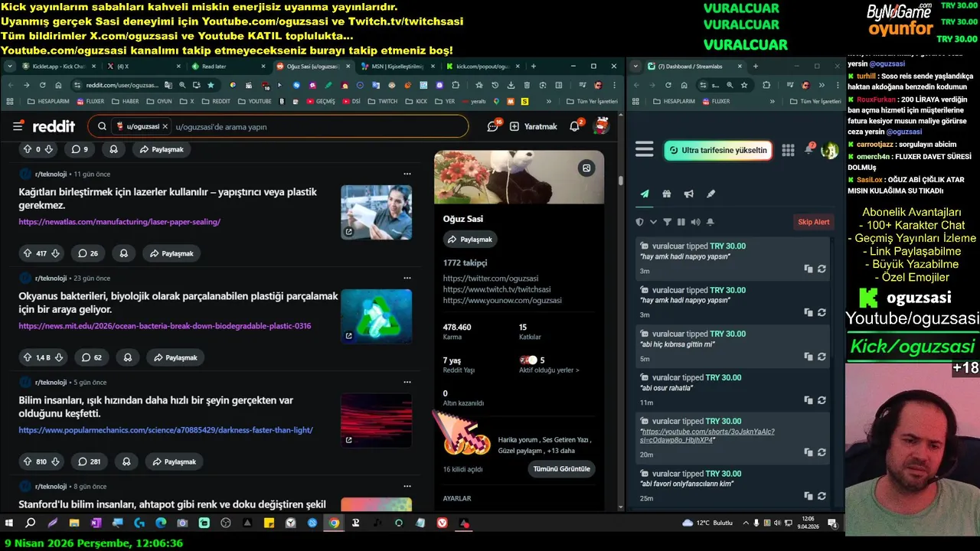980x551 pixels.
Task: Open options menu for faster-than-light post
Action: click(x=407, y=383)
